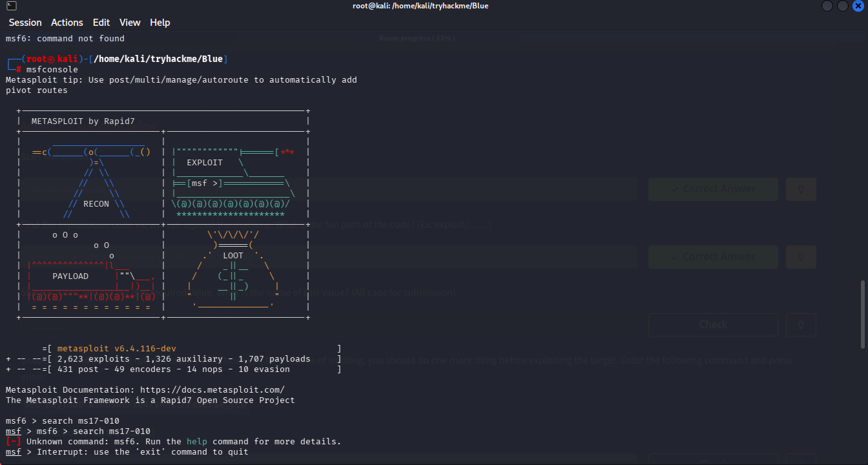Click 'msf6: command not found' line
This screenshot has height=465, width=868.
coord(65,39)
